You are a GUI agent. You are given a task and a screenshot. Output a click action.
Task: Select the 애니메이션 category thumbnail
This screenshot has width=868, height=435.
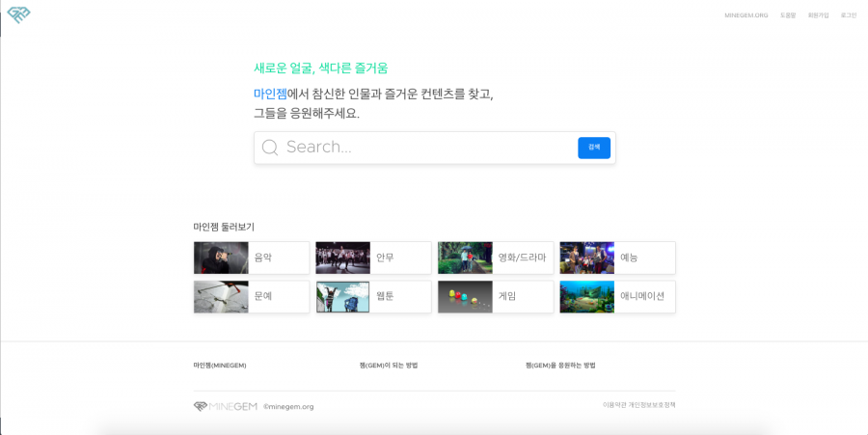tap(586, 297)
